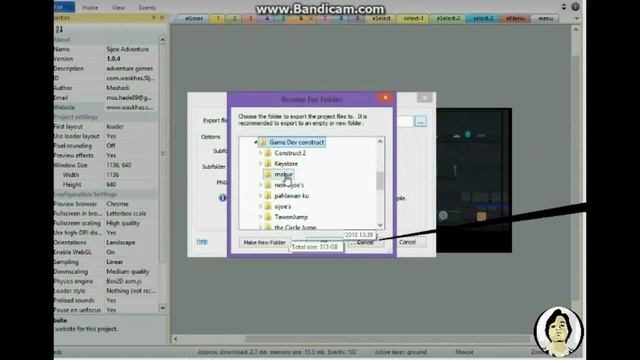Click the info icon in export dialog

click(x=222, y=198)
